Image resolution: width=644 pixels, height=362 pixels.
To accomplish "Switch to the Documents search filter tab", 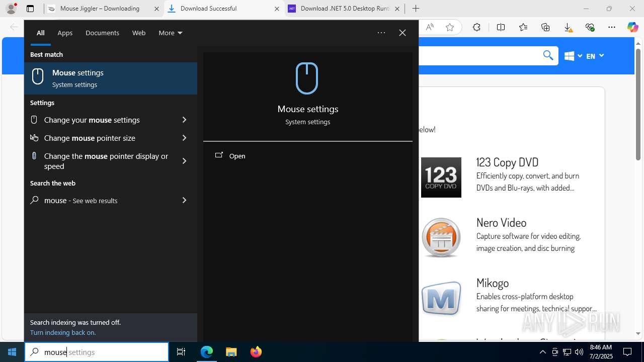I will tap(102, 33).
